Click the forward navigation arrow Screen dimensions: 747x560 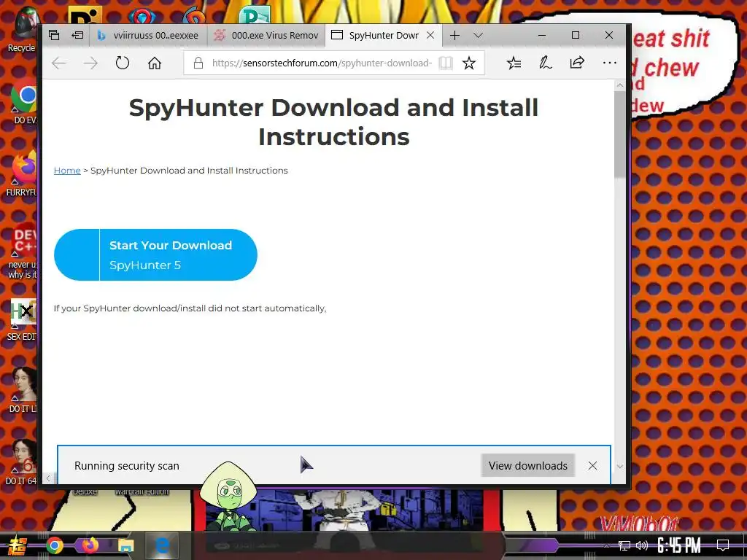(90, 63)
